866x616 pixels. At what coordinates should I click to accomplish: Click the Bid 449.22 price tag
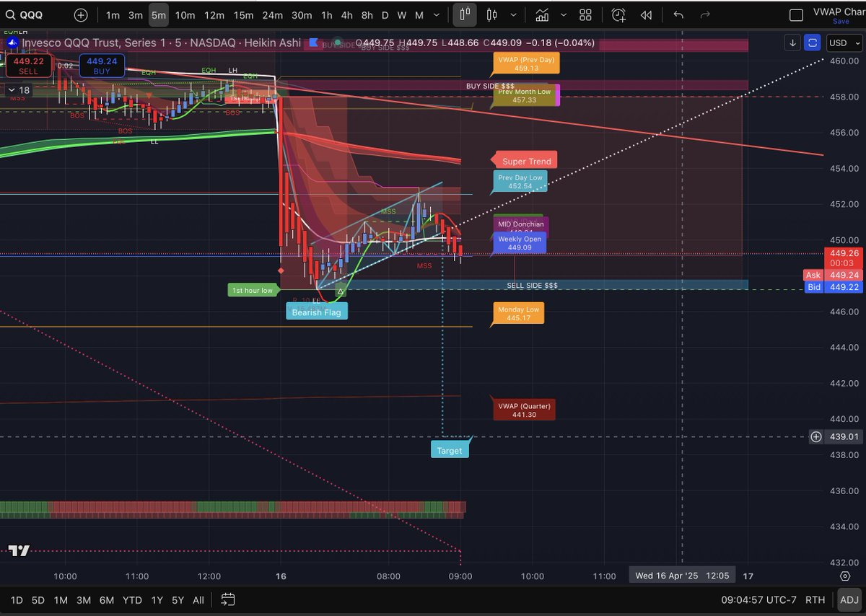pos(833,286)
